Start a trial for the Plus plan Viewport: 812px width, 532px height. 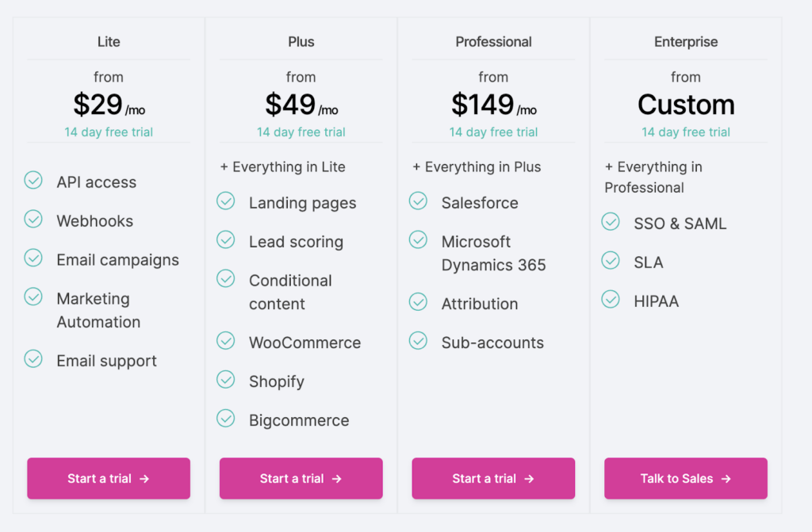301,478
